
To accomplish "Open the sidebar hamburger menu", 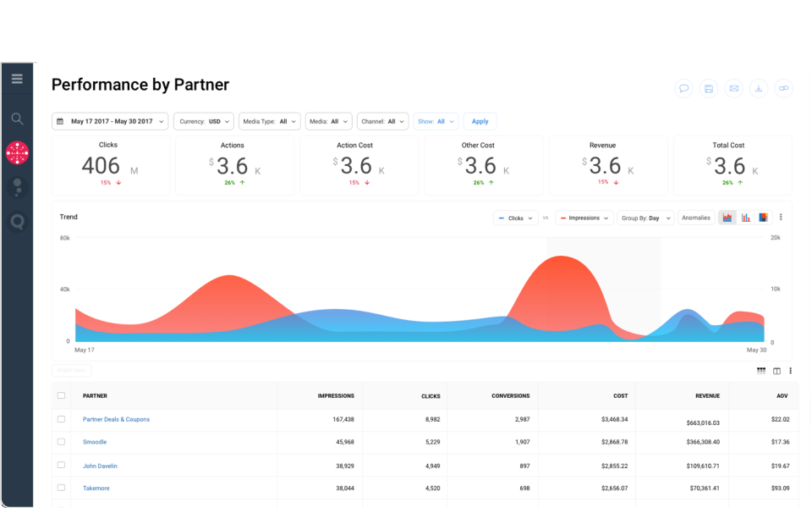I will click(x=17, y=78).
